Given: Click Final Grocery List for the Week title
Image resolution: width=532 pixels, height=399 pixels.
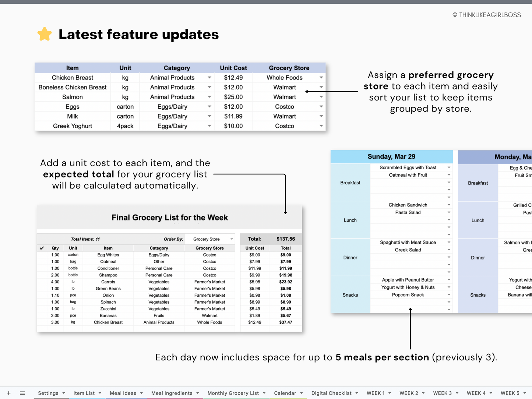Looking at the screenshot, I should tap(170, 218).
